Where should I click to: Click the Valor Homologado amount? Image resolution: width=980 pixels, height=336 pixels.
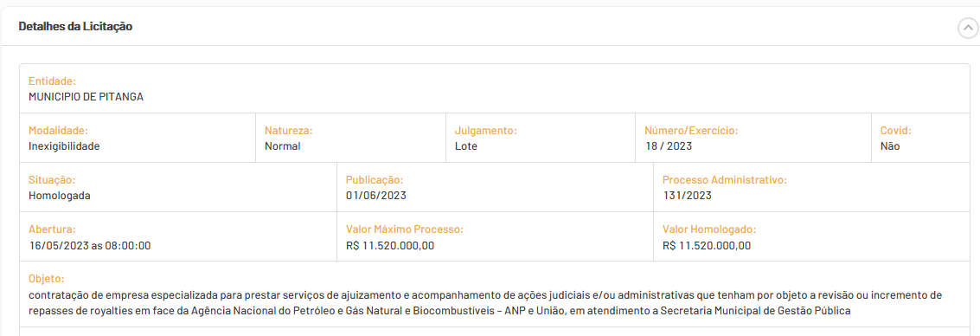[x=707, y=245]
